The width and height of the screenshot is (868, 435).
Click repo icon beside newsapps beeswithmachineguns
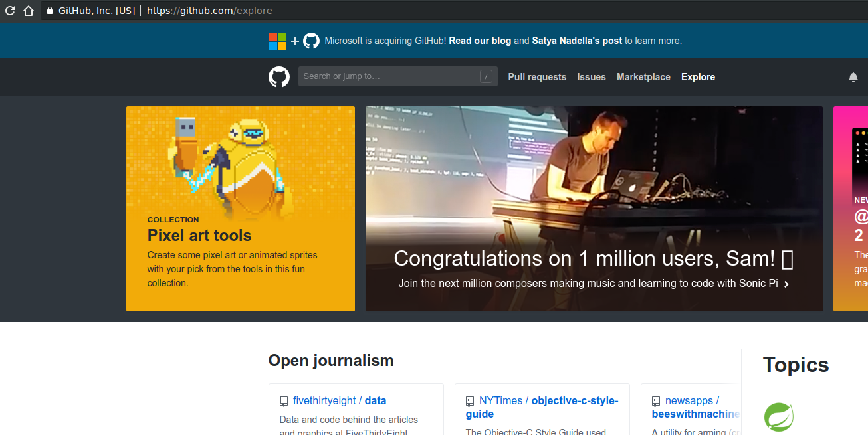click(x=656, y=402)
